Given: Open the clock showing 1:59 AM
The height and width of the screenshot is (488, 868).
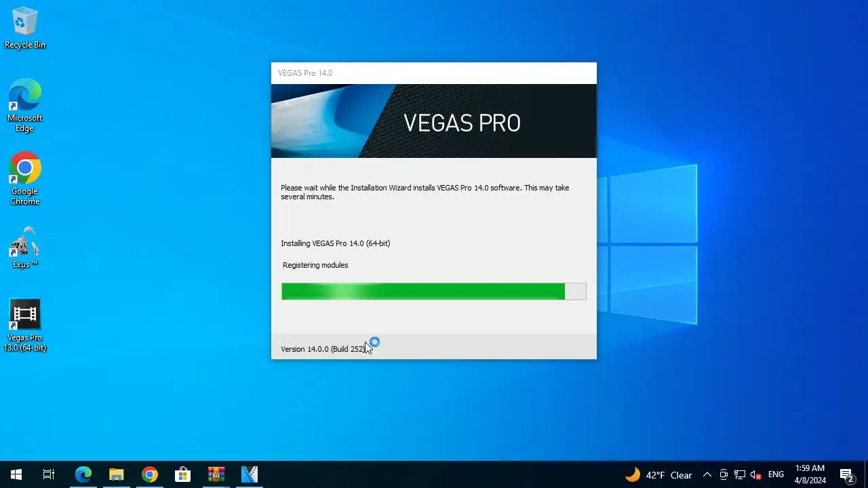Looking at the screenshot, I should 810,474.
